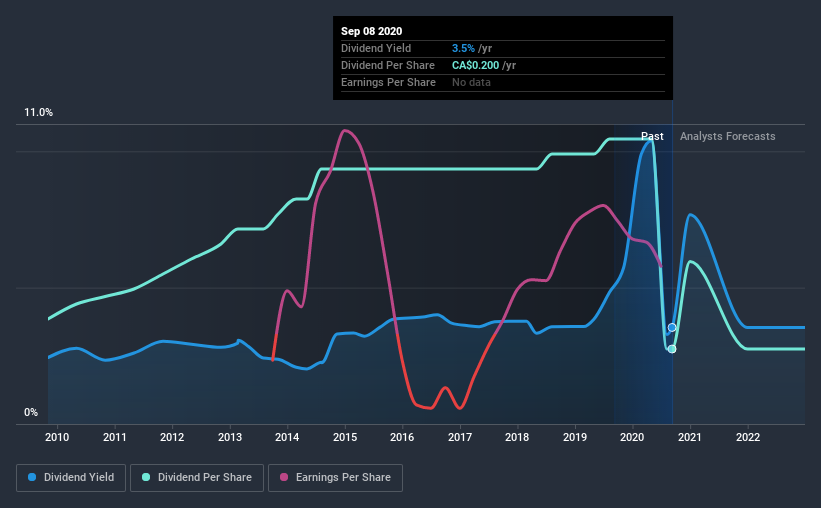Click the 2015 x-axis label
Screen dimensions: 821x508
pos(345,437)
